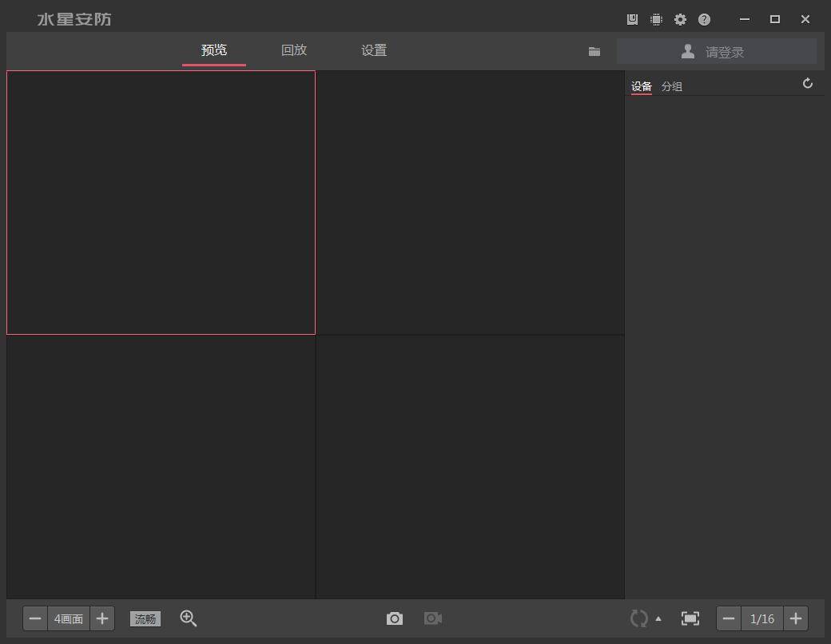The width and height of the screenshot is (831, 644).
Task: Open settings via the gear icon
Action: point(680,19)
